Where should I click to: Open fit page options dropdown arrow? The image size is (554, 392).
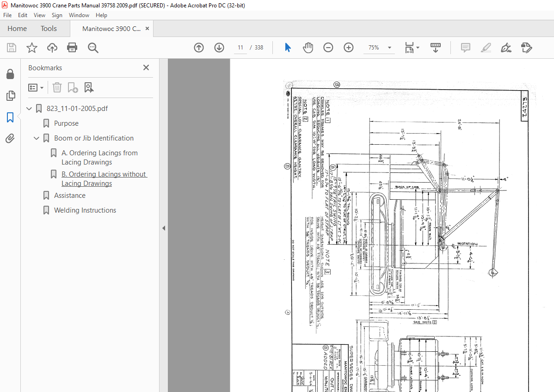[418, 48]
